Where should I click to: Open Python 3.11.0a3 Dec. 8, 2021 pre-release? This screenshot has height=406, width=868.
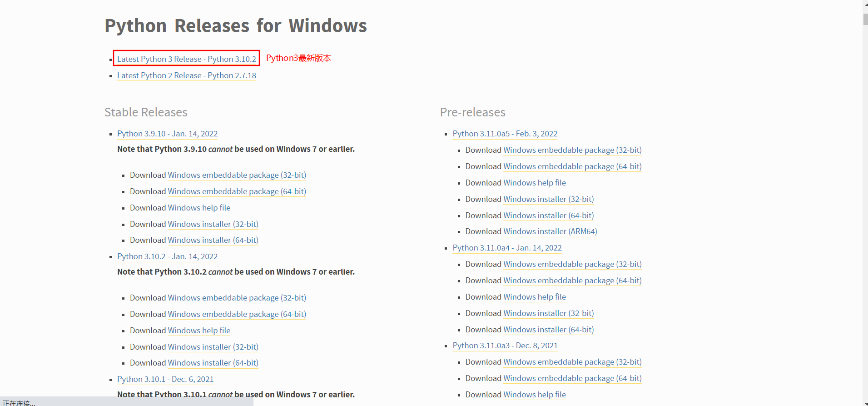pos(505,346)
